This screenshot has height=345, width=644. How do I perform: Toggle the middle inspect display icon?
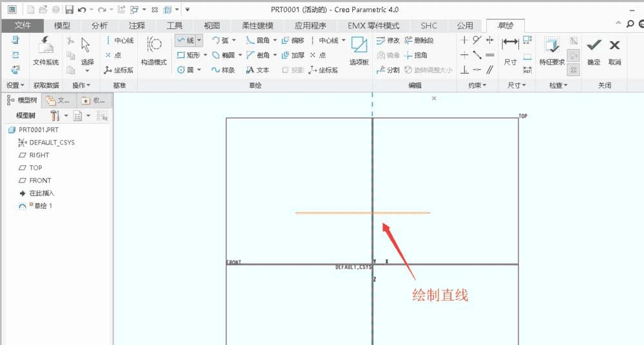(573, 55)
